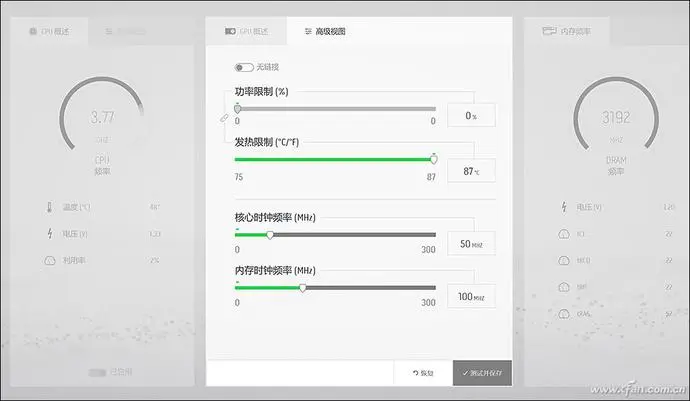Click the 内存时钟频率 slider handle
Screen dimensions: 690x401
(x=303, y=288)
